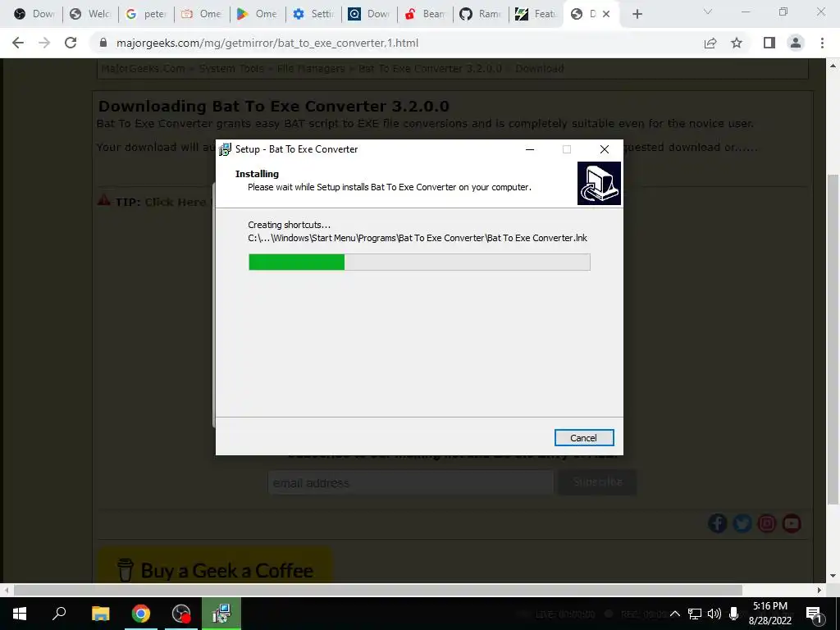Open the MajorGeeks YouTube channel
The width and height of the screenshot is (840, 630).
point(792,523)
